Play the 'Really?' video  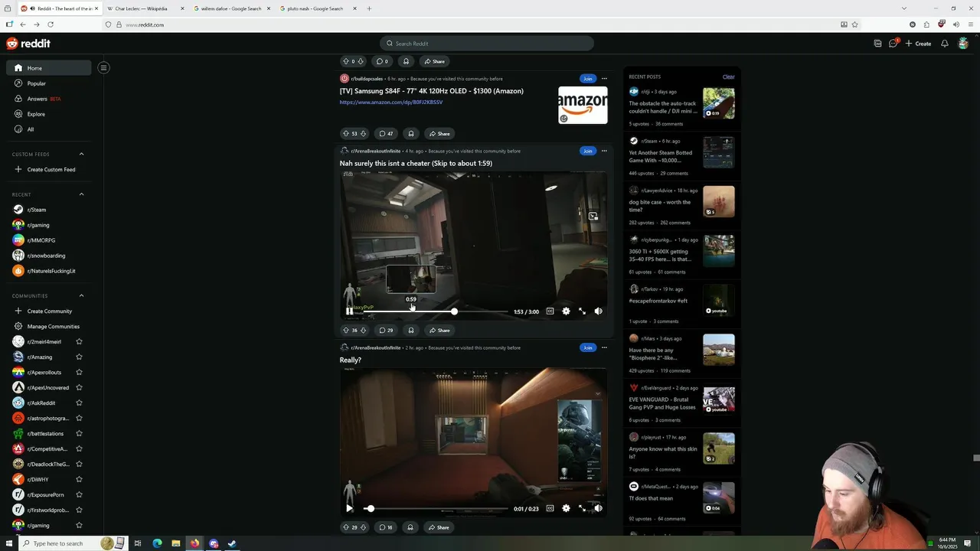tap(349, 508)
